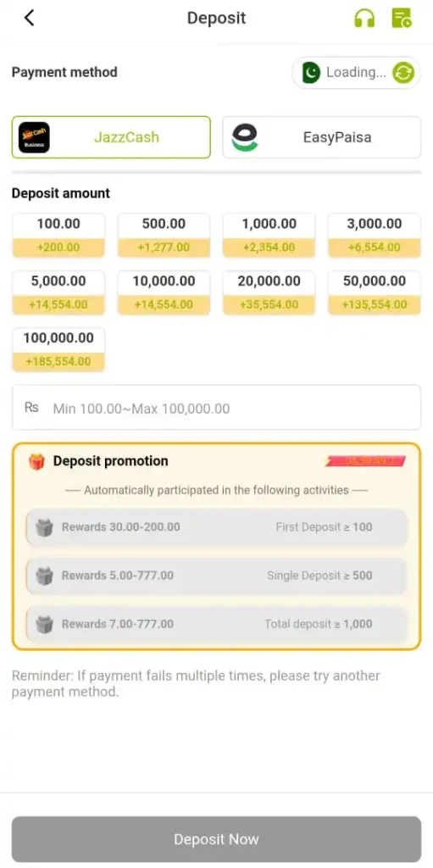This screenshot has width=433, height=868.
Task: Open Total deposit ≥ 1,000 reward row
Action: (x=217, y=624)
